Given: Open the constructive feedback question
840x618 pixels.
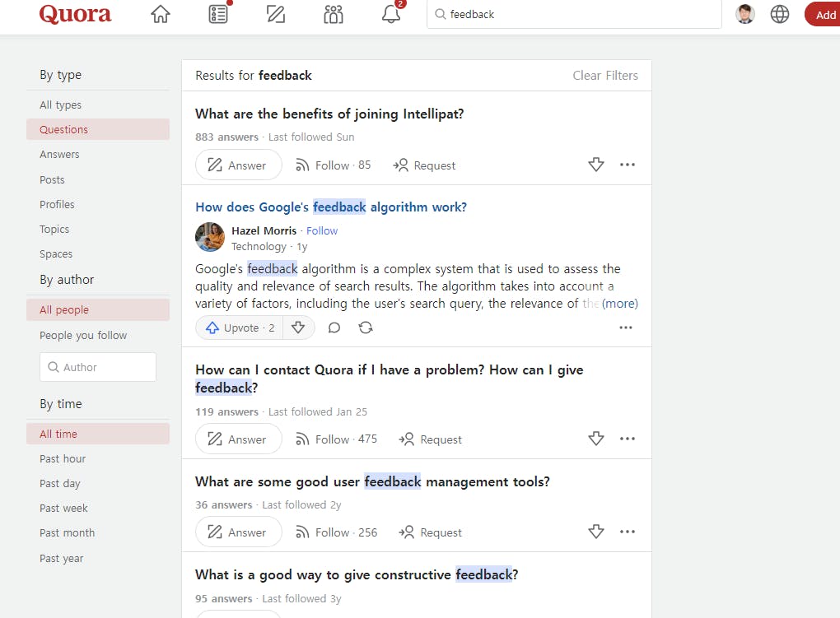Looking at the screenshot, I should [357, 574].
